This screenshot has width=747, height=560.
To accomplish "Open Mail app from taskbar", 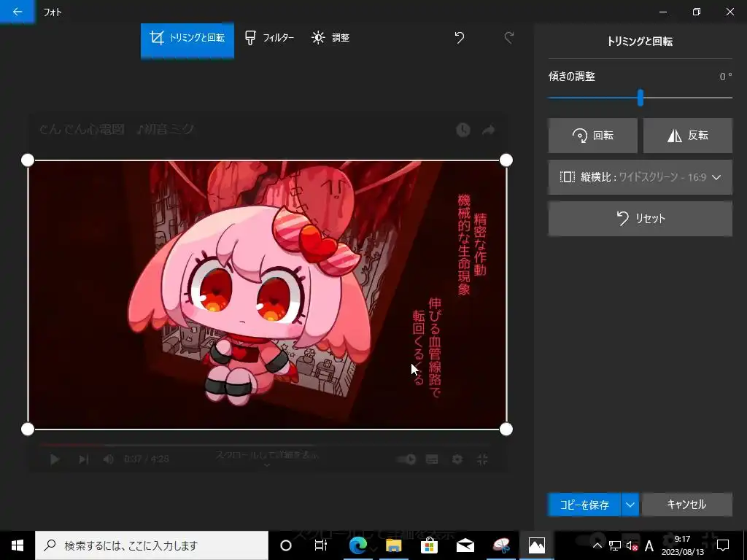I will pyautogui.click(x=465, y=545).
